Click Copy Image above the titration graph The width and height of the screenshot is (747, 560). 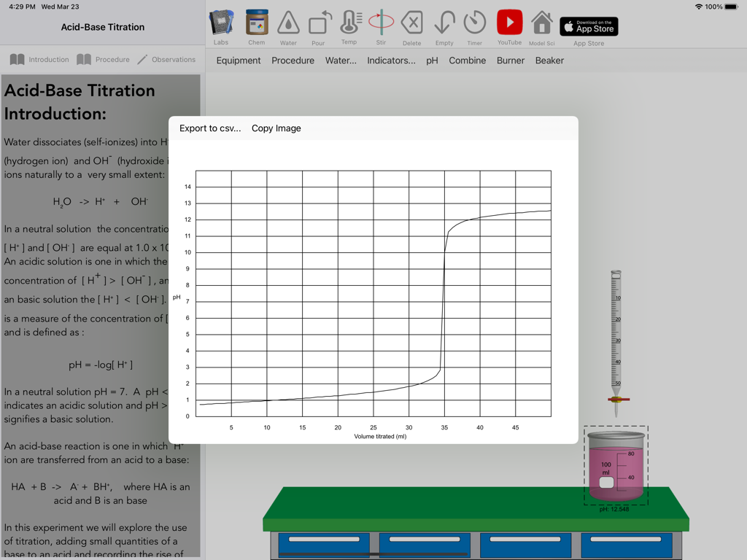point(276,127)
